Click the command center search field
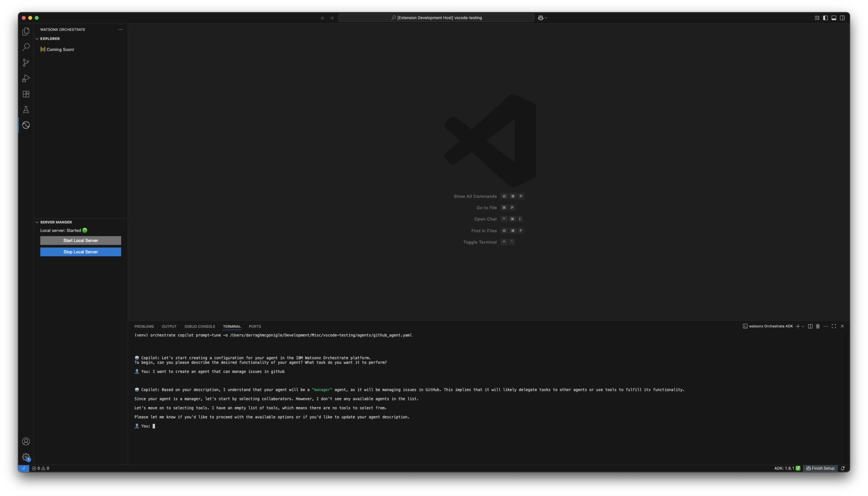 click(x=436, y=18)
